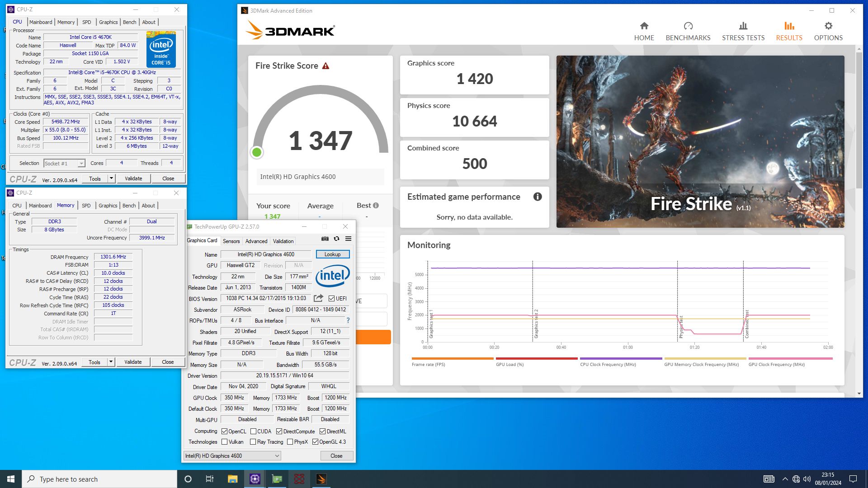Open the RESULTS section in 3DMark
868x488 pixels.
[789, 31]
